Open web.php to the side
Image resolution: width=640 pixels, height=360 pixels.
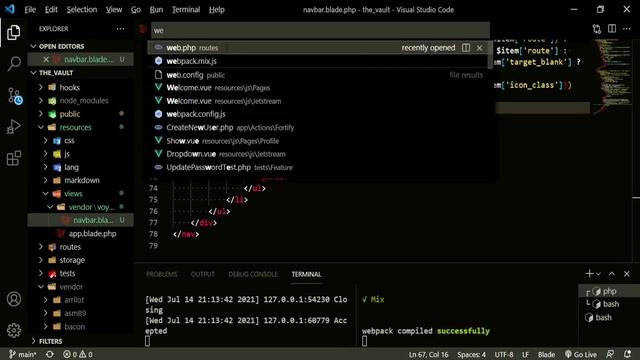pos(466,48)
